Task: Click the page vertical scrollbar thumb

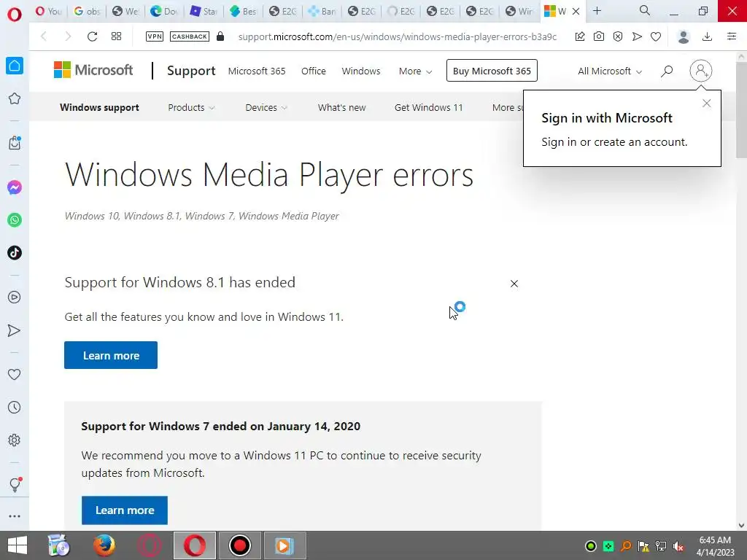Action: point(741,109)
